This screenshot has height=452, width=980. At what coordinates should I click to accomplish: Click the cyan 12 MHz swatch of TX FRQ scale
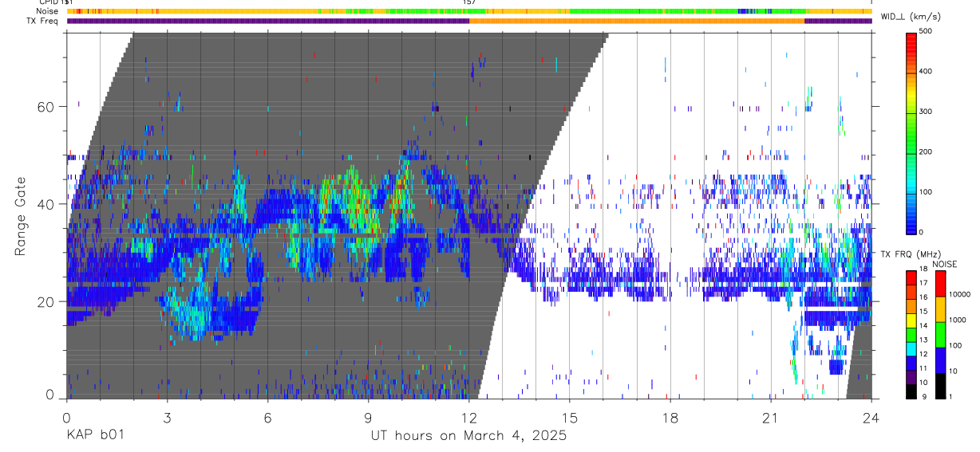(911, 349)
